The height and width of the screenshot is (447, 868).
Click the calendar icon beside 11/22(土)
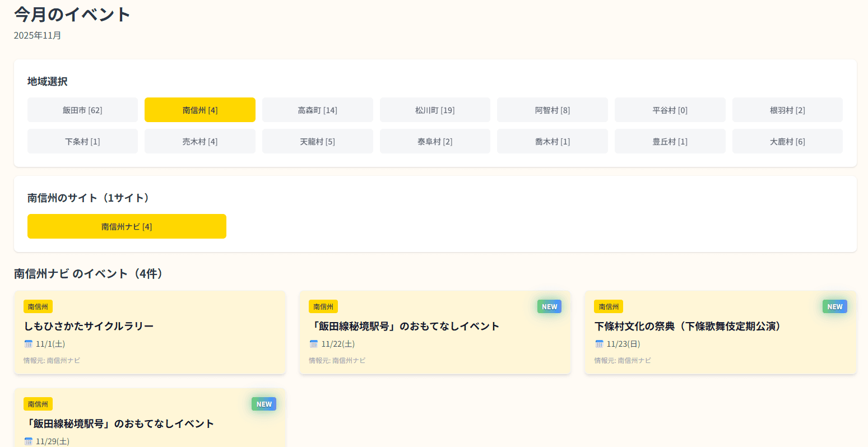click(x=314, y=344)
